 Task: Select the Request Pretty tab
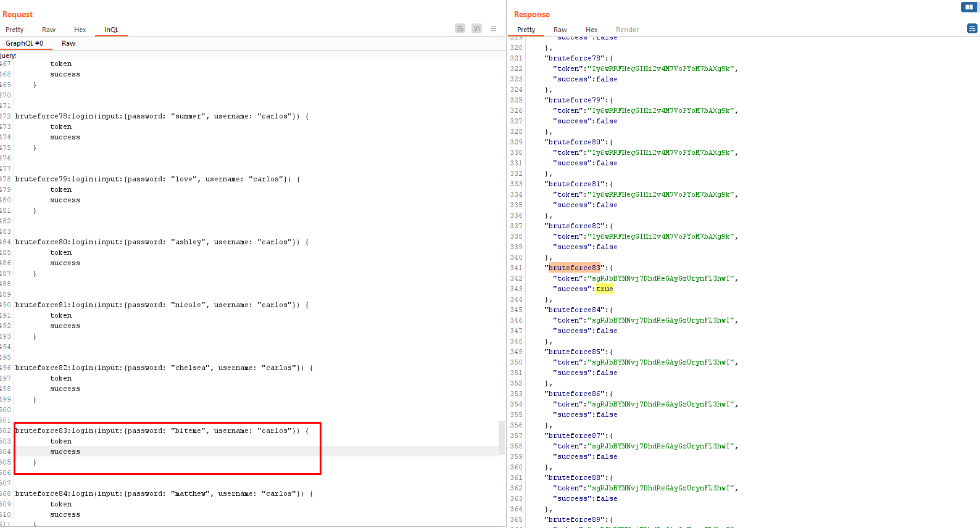pos(15,30)
